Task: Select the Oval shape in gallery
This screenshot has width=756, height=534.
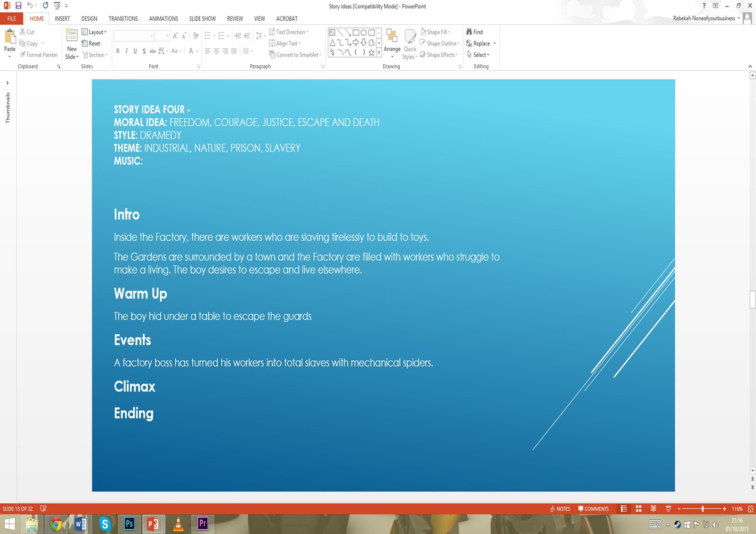Action: tap(364, 33)
